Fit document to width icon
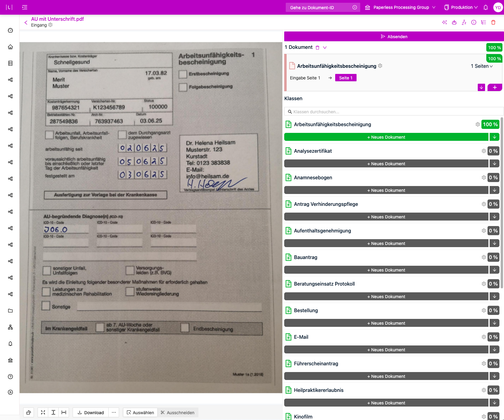 (64, 412)
